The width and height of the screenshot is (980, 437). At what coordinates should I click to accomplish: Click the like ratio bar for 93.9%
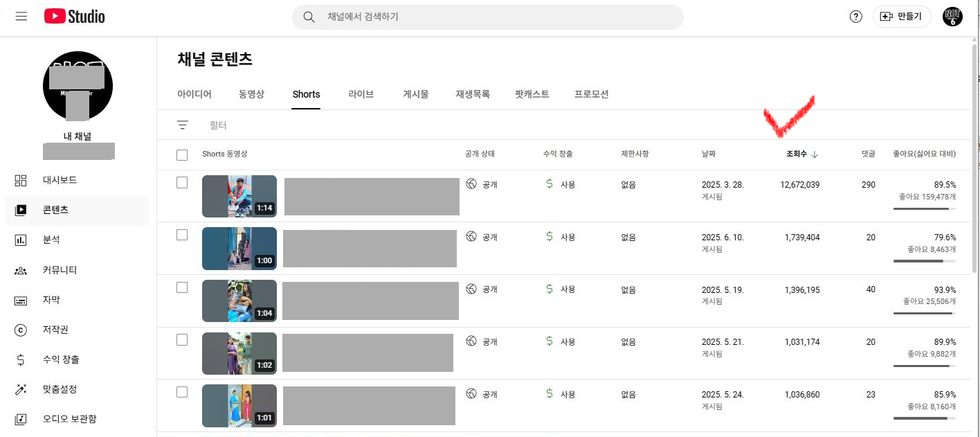pyautogui.click(x=924, y=313)
